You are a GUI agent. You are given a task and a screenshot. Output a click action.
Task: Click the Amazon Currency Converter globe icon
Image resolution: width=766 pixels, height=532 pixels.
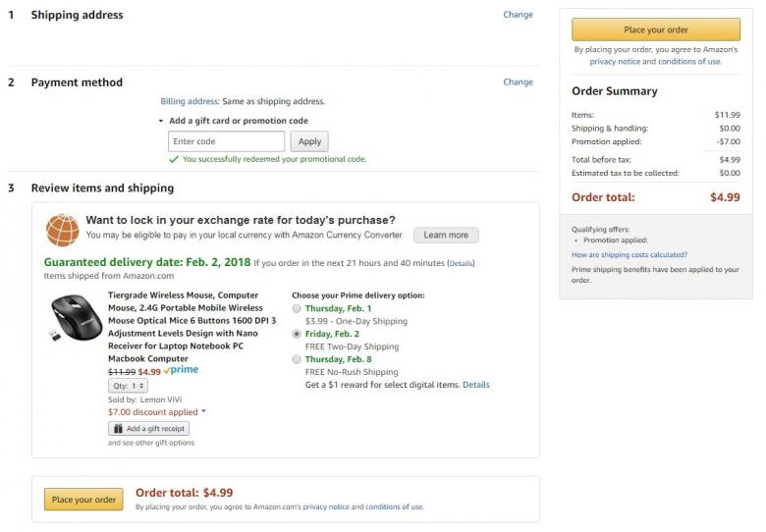[63, 230]
